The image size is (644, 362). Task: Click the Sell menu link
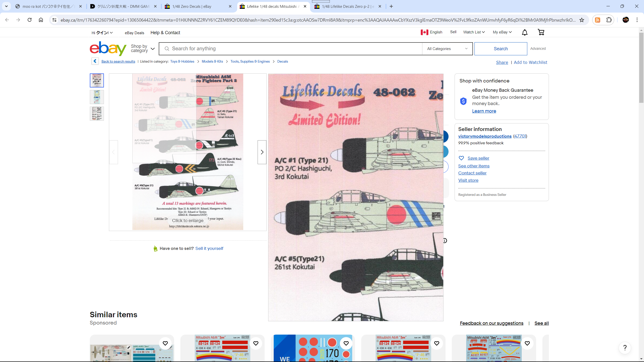[453, 32]
